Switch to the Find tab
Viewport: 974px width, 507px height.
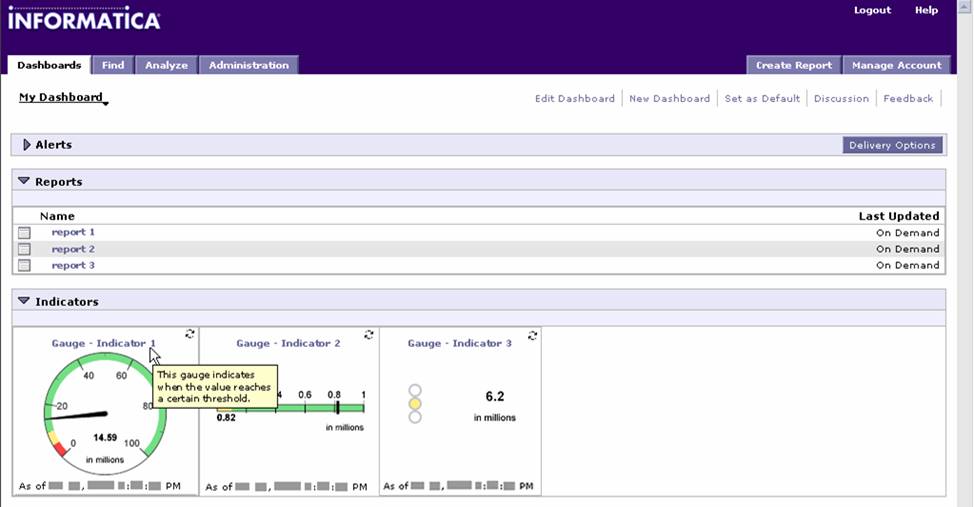coord(113,65)
